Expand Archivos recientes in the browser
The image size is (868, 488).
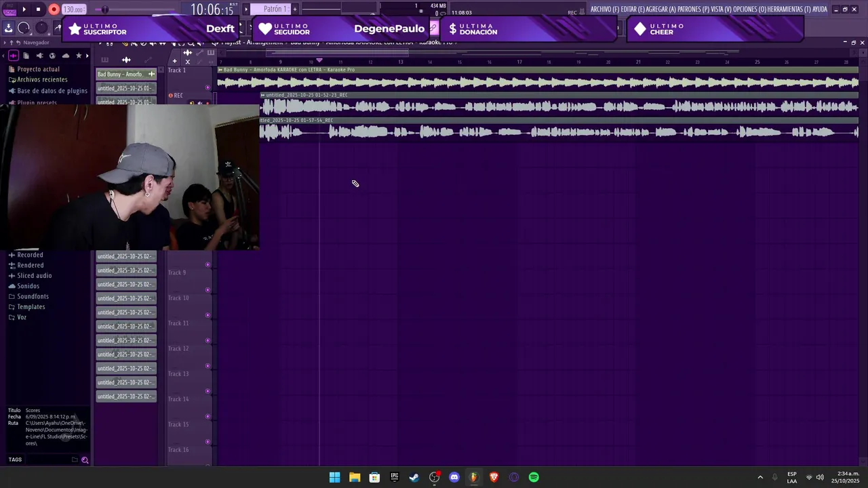tap(37, 80)
